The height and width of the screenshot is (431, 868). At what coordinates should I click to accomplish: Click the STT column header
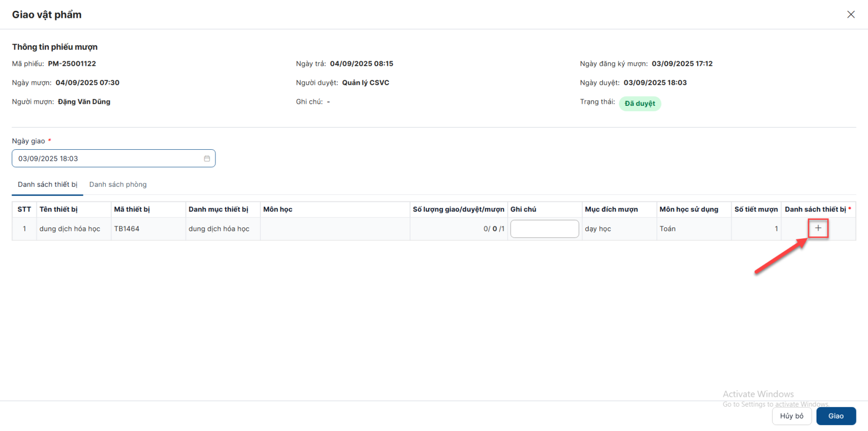24,210
